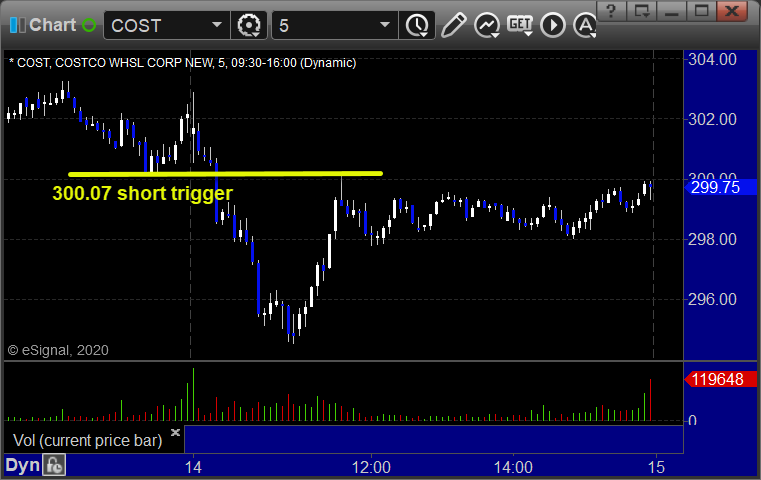Viewport: 761px width, 480px height.
Task: Click the '300.07 short trigger' text annotation
Action: tap(143, 193)
